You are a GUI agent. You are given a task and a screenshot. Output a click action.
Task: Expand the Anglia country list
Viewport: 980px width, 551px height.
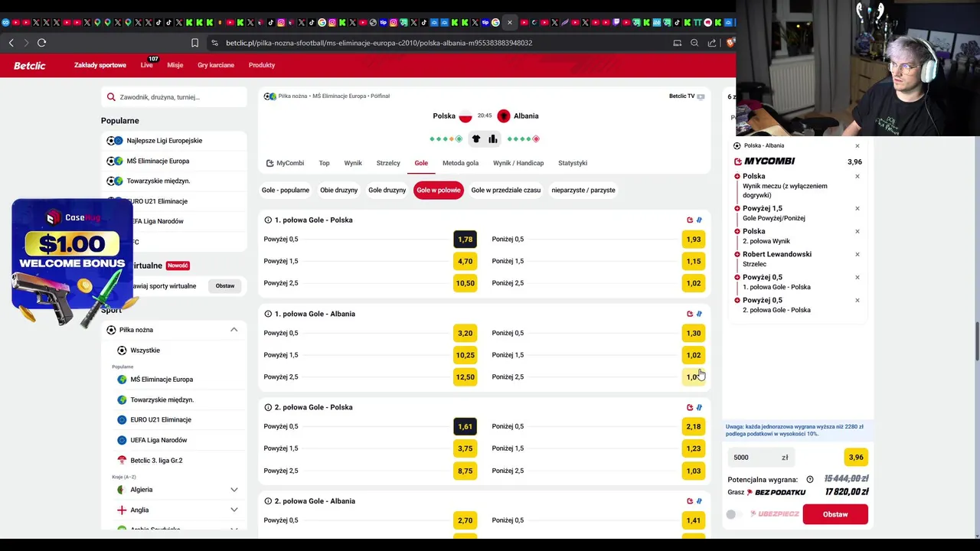[x=234, y=510]
